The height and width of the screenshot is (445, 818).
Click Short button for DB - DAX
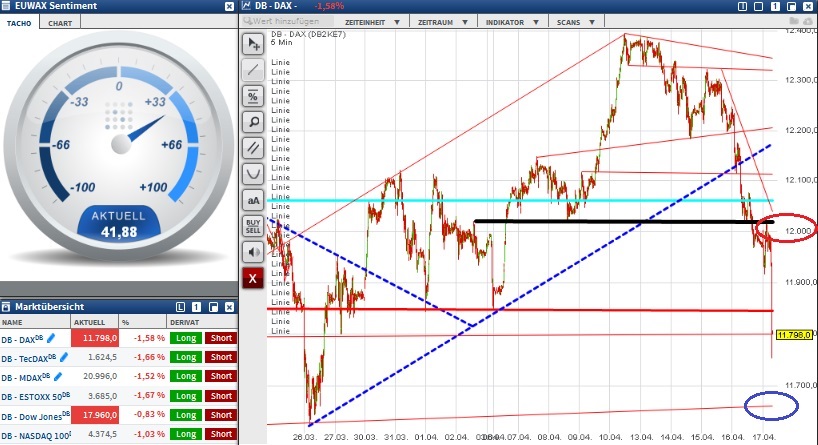(x=221, y=338)
